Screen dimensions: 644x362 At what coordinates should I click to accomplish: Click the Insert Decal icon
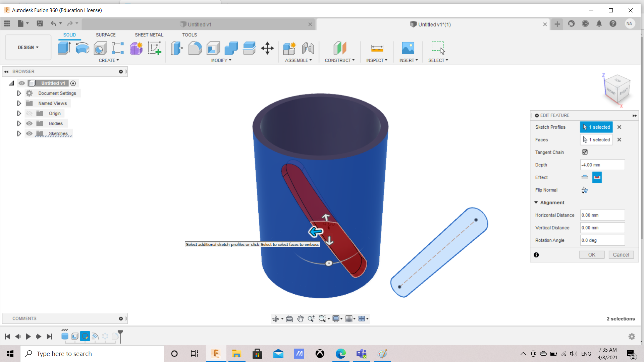(x=408, y=48)
